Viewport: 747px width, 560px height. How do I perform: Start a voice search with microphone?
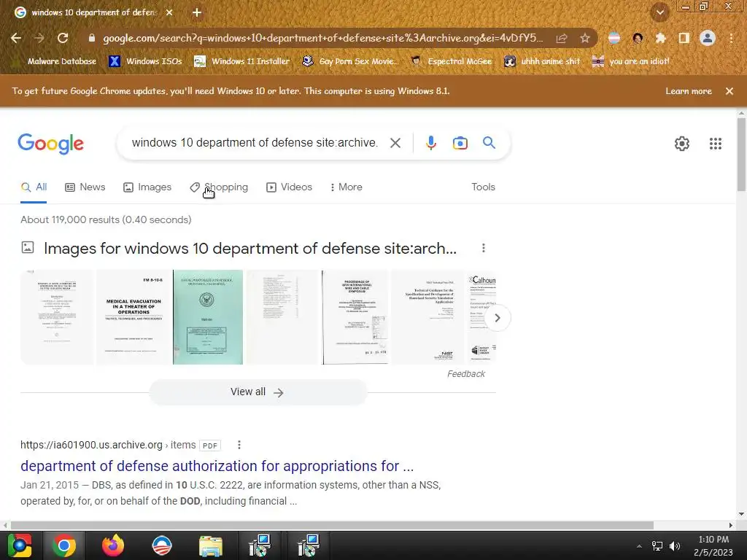[x=430, y=143]
